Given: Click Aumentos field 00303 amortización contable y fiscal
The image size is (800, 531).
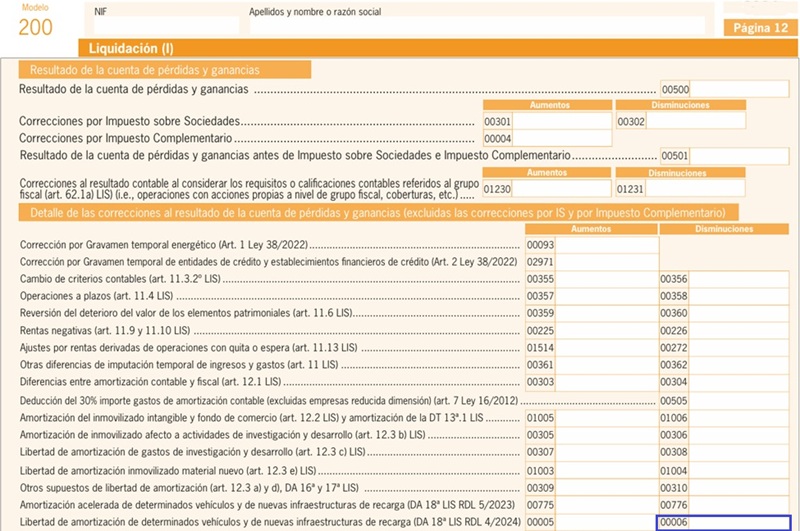Looking at the screenshot, I should point(606,382).
